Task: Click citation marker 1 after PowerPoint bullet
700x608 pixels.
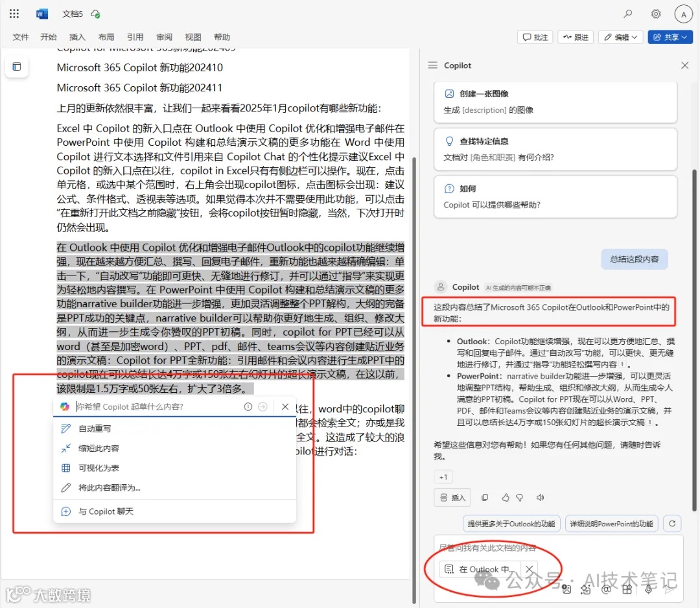Action: 650,423
